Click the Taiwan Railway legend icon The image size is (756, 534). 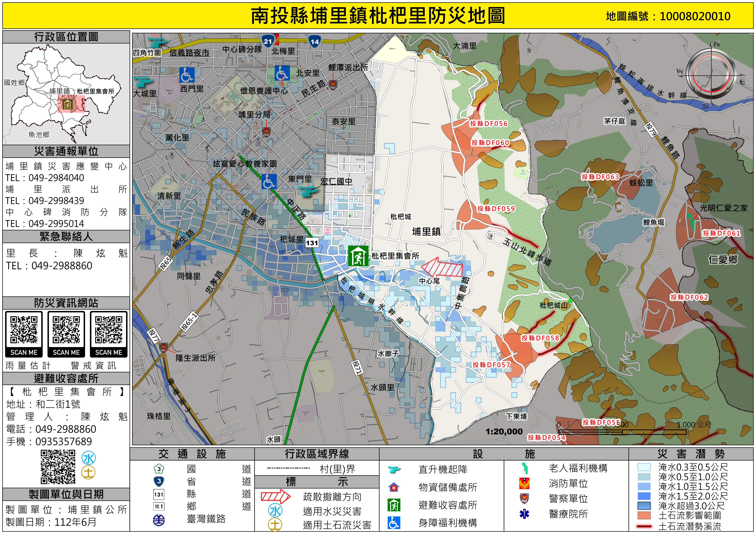tap(159, 520)
